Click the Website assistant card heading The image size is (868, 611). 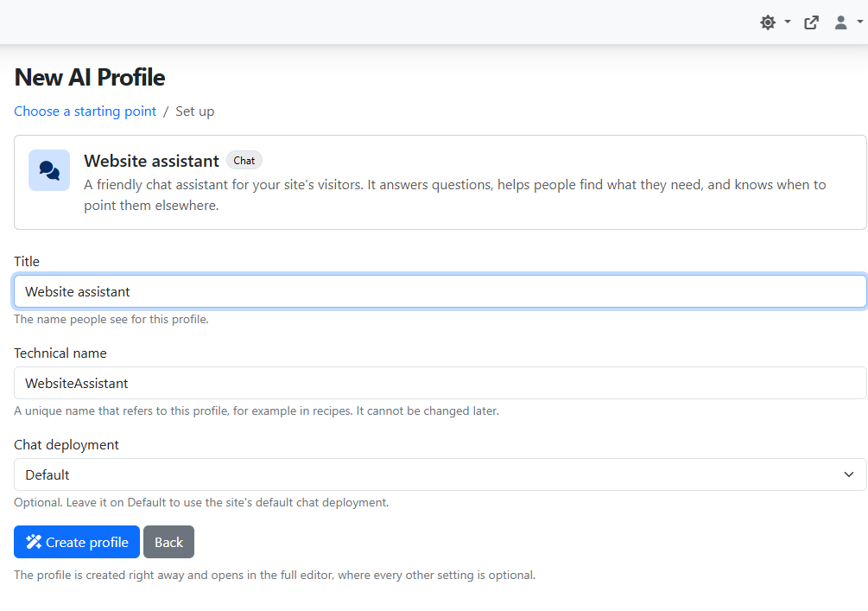tap(152, 161)
